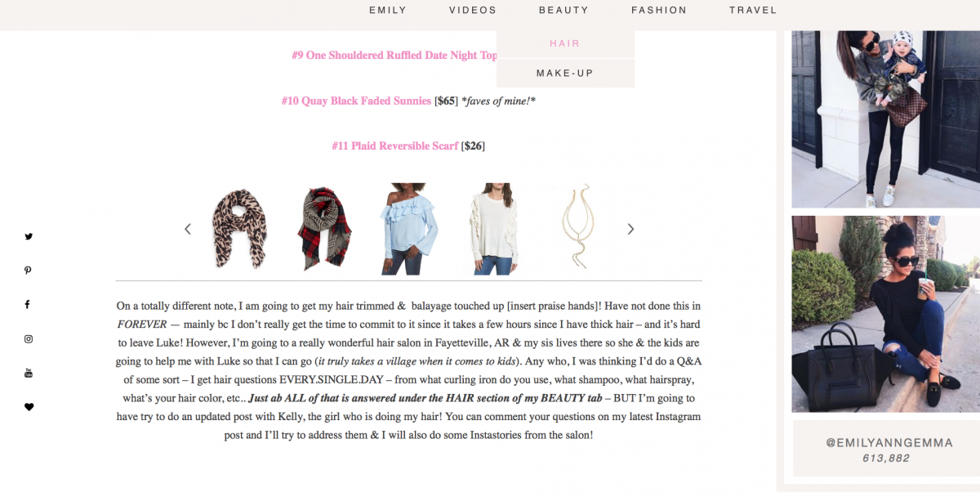
Task: Open Quay Black Faded Sunnies link
Action: click(356, 101)
